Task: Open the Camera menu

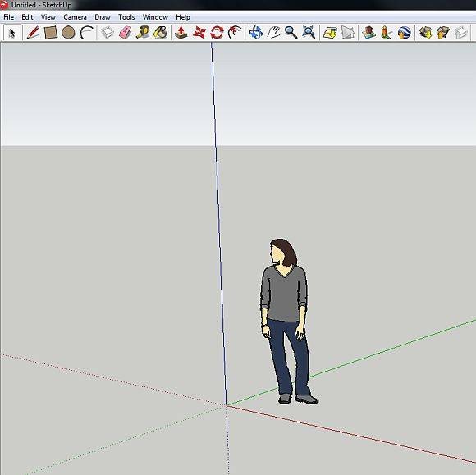Action: 75,17
